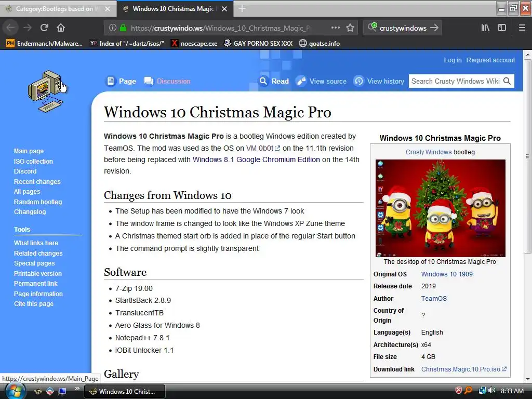
Task: Open Recent changes sidebar link
Action: pyautogui.click(x=37, y=181)
